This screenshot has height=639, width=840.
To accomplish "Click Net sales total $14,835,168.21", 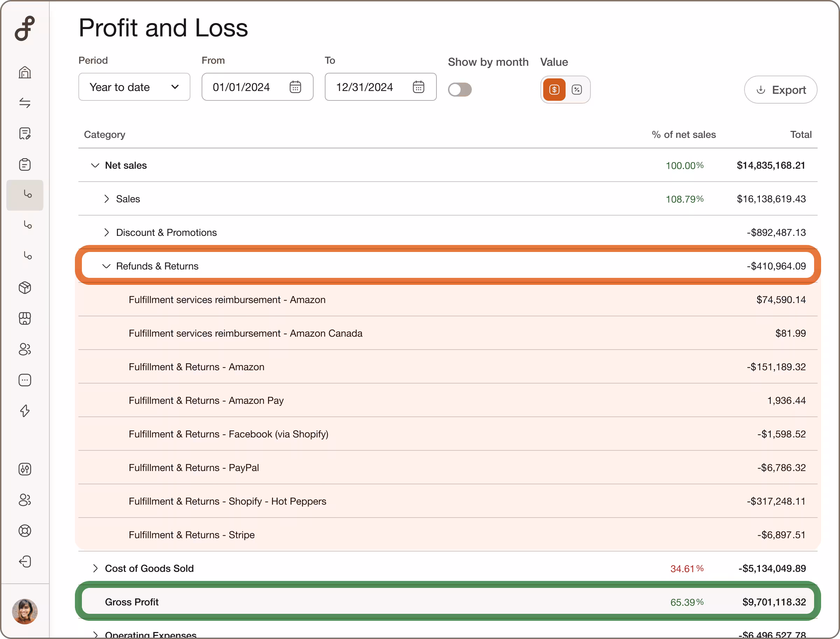I will pos(771,166).
